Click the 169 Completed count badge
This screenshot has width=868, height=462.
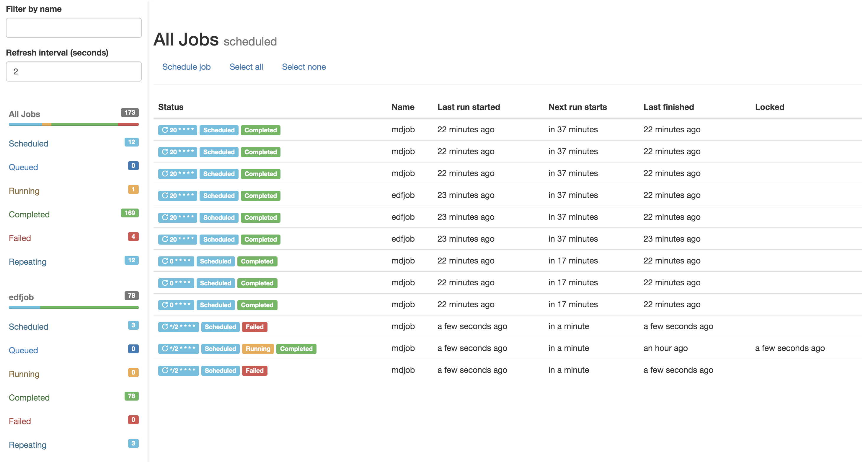130,213
